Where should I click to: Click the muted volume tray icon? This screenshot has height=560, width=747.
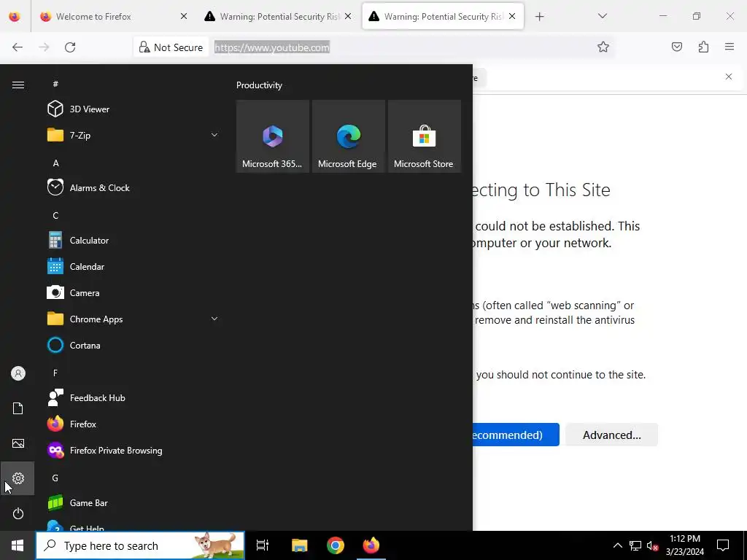point(652,545)
